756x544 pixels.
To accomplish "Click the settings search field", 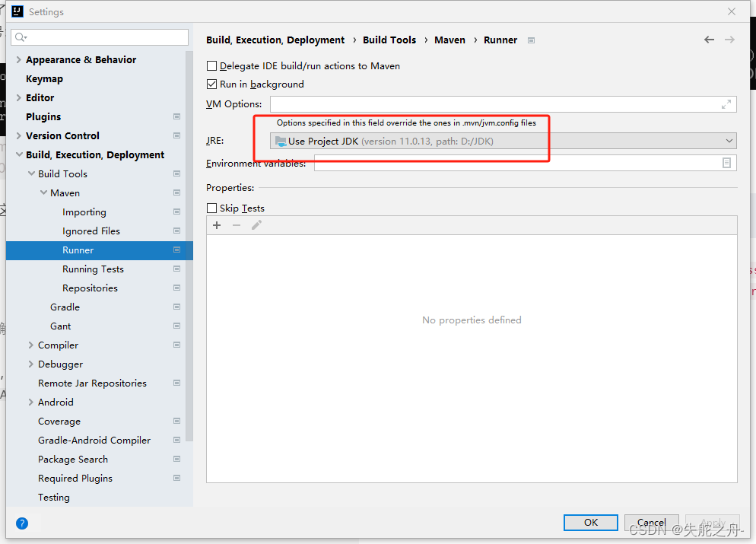I will point(100,37).
